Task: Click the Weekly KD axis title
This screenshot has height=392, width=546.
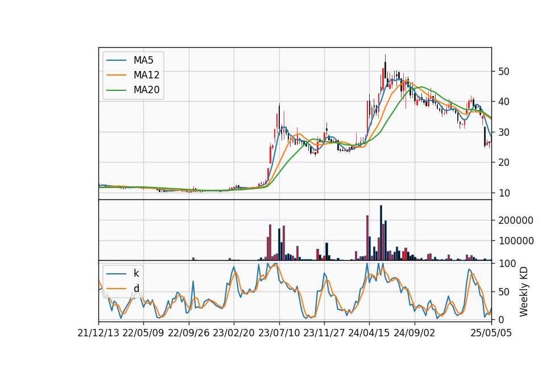Action: [x=524, y=291]
